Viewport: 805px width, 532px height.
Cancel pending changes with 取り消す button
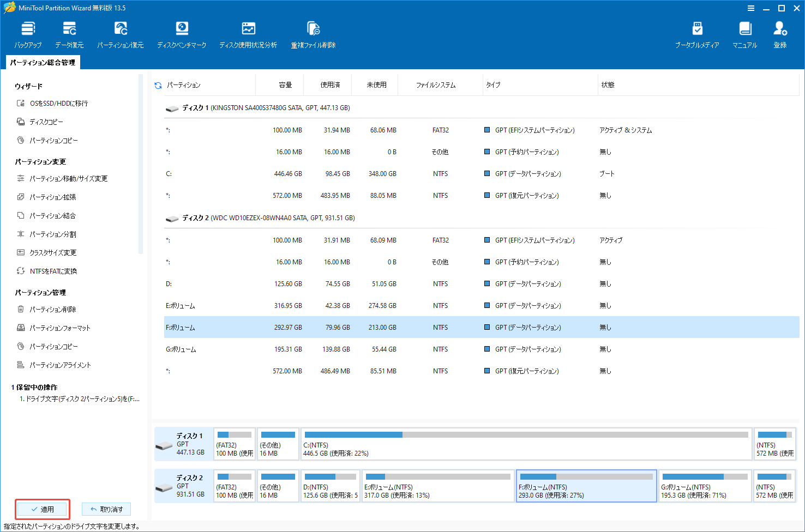[x=106, y=509]
